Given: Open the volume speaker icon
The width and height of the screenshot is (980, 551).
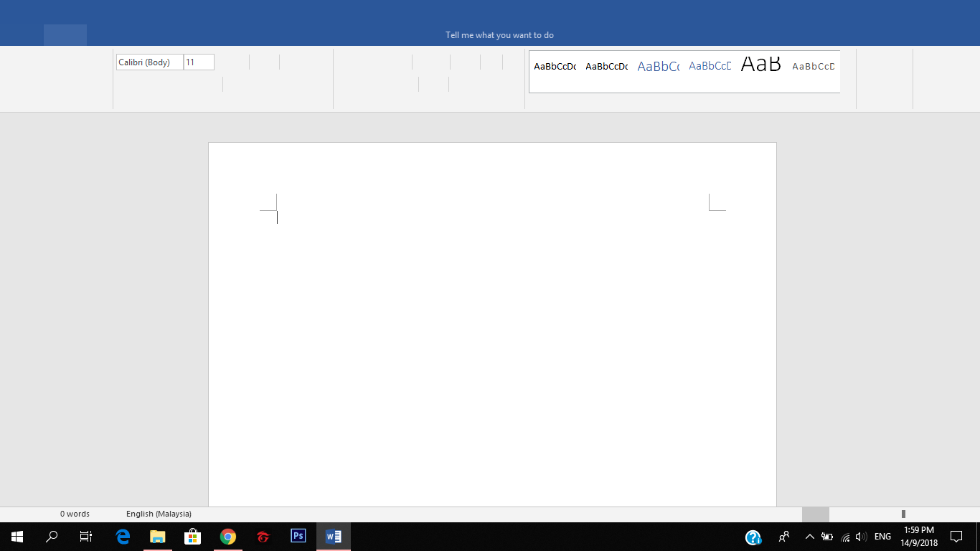Looking at the screenshot, I should [862, 536].
